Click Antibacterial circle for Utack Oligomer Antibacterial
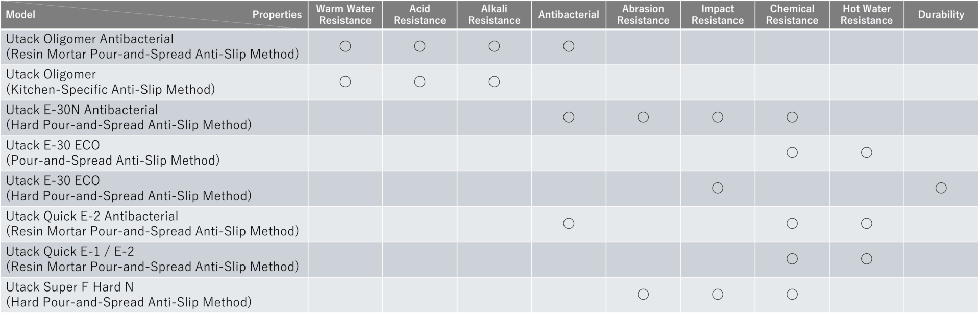Screen dimensions: 980x318 [x=569, y=46]
